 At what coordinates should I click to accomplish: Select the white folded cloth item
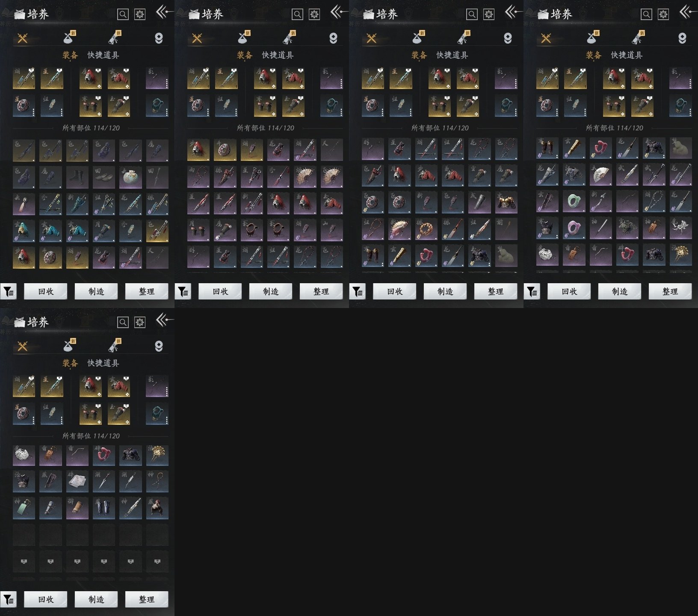pyautogui.click(x=77, y=482)
